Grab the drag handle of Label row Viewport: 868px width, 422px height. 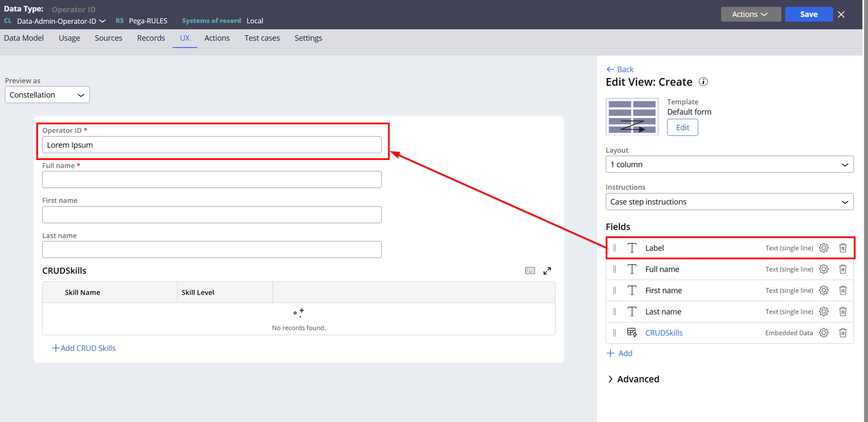614,248
